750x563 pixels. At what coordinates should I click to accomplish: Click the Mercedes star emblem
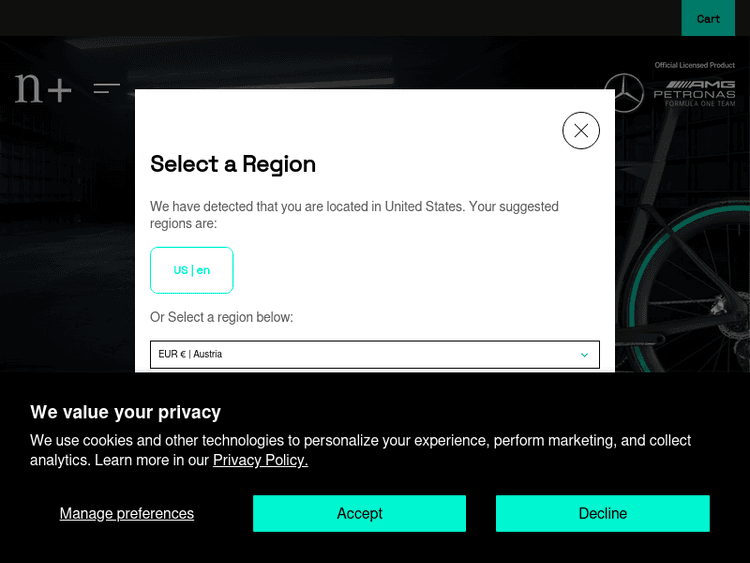coord(625,93)
